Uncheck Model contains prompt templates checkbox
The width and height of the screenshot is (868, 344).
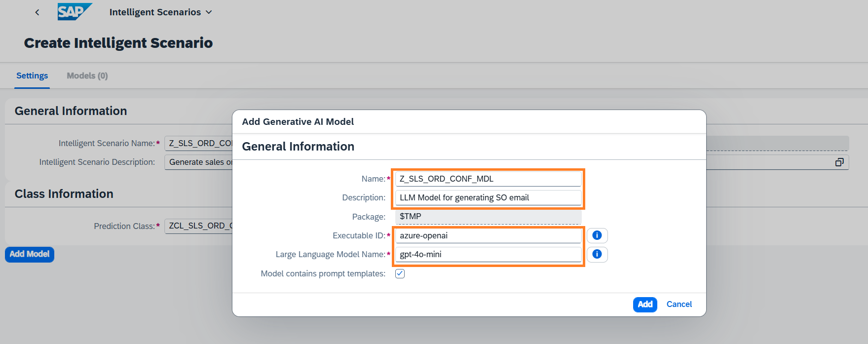coord(400,273)
